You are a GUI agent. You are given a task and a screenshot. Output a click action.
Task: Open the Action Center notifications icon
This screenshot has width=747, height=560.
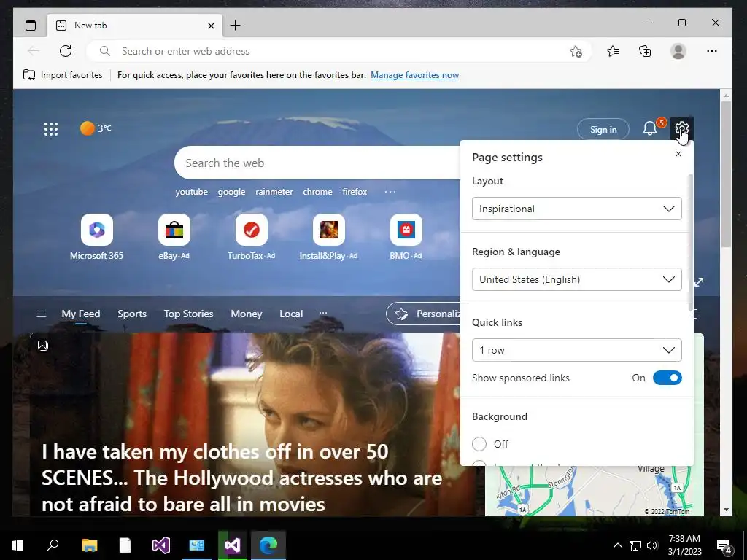(724, 545)
